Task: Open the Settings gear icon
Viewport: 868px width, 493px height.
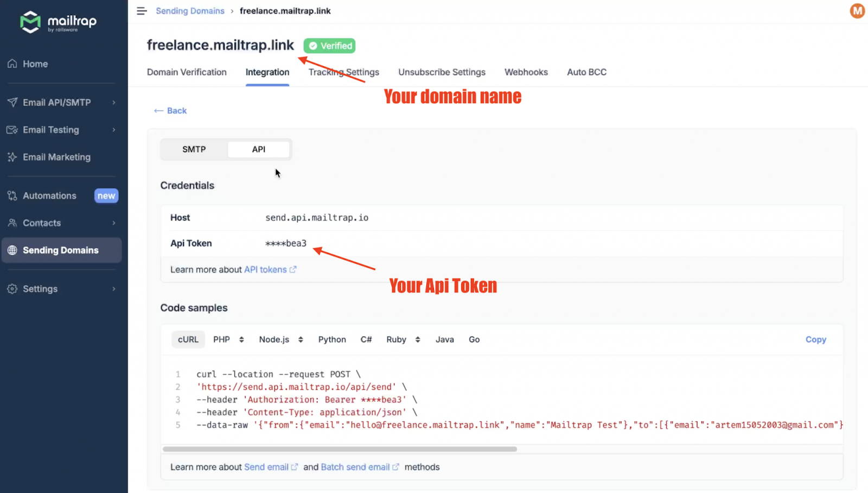Action: click(x=12, y=288)
